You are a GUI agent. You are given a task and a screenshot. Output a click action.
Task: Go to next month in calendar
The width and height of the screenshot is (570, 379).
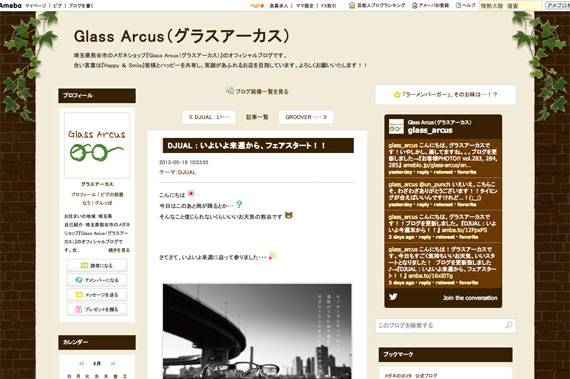pos(113,363)
